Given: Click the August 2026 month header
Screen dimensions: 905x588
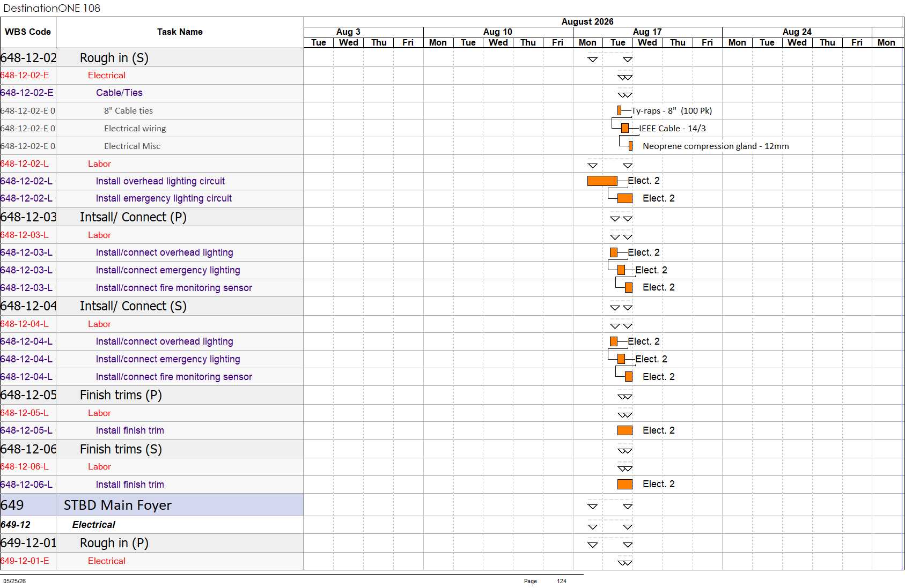Looking at the screenshot, I should 587,22.
